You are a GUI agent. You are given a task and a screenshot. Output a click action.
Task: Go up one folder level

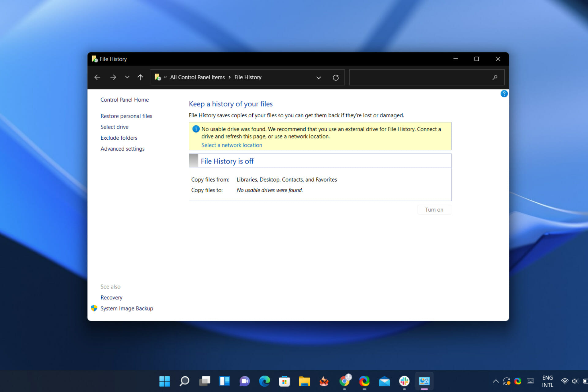(x=140, y=77)
